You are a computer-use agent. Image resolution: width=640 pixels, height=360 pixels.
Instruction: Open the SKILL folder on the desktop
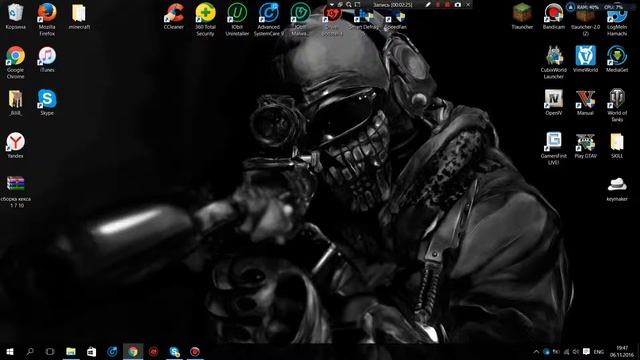617,145
